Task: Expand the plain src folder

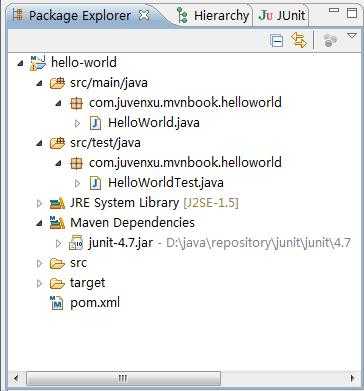Action: [x=39, y=263]
